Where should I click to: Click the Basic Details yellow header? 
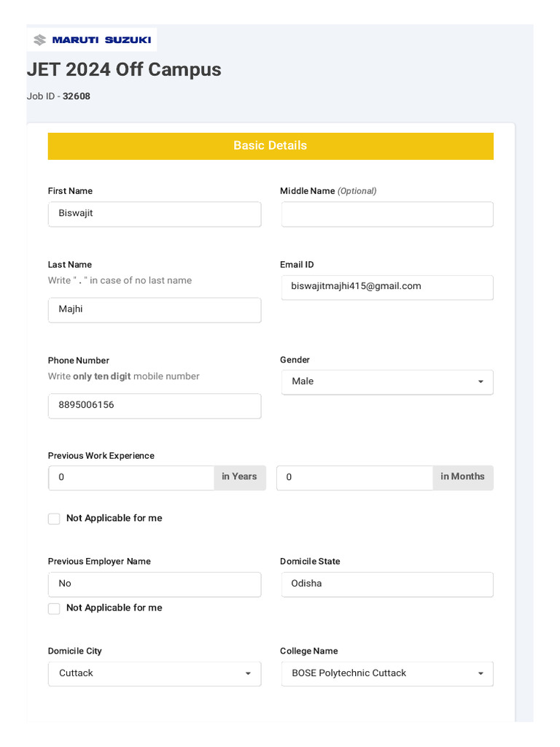coord(271,146)
